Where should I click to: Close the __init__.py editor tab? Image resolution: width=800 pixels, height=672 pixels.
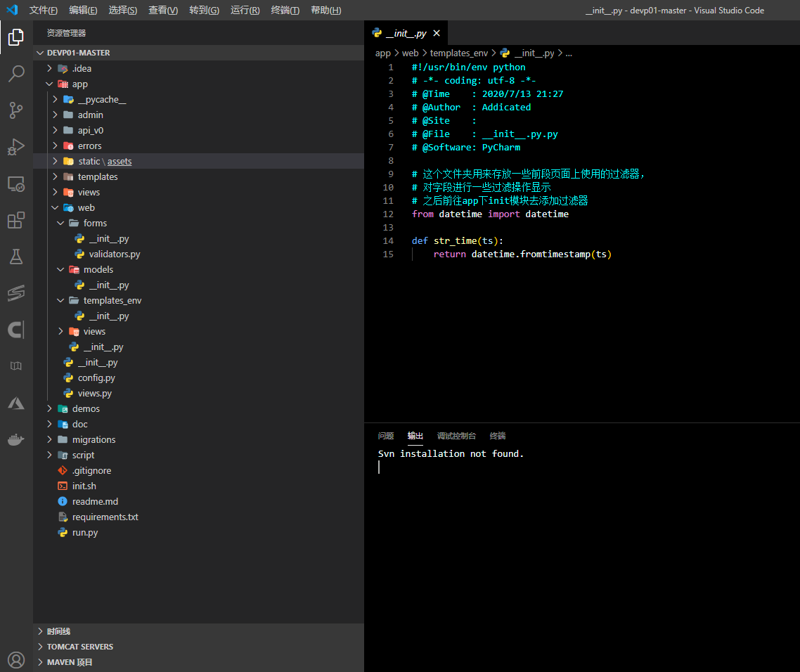437,34
